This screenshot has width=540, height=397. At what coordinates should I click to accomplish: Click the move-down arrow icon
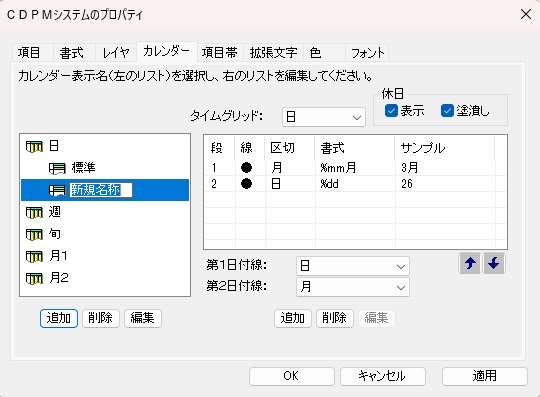494,263
